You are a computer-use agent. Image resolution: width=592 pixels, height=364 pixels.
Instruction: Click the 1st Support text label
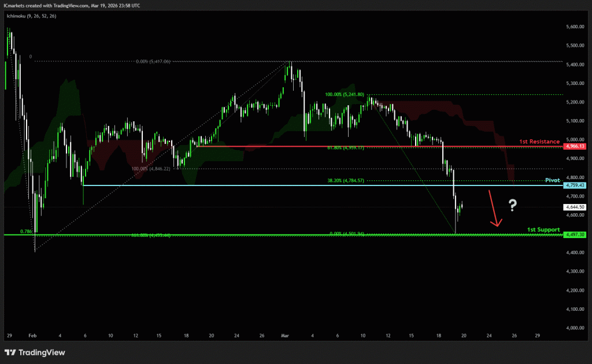[x=543, y=230]
